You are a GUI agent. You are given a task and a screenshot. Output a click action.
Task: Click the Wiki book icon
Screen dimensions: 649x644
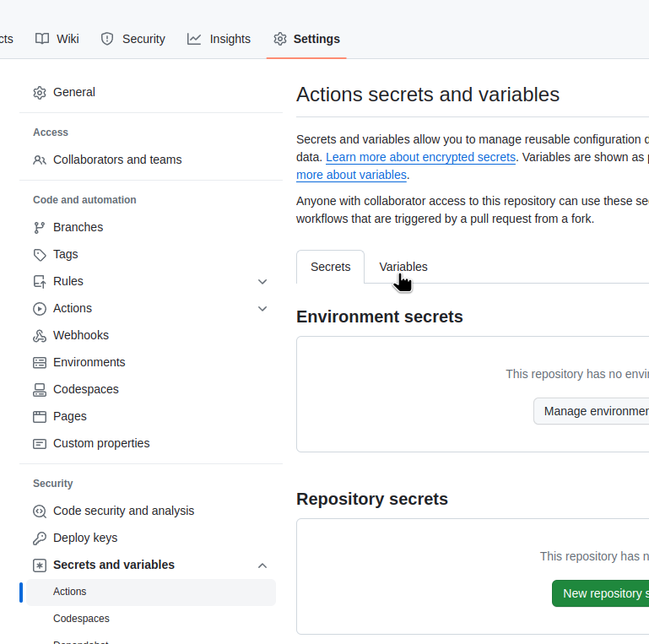(42, 39)
